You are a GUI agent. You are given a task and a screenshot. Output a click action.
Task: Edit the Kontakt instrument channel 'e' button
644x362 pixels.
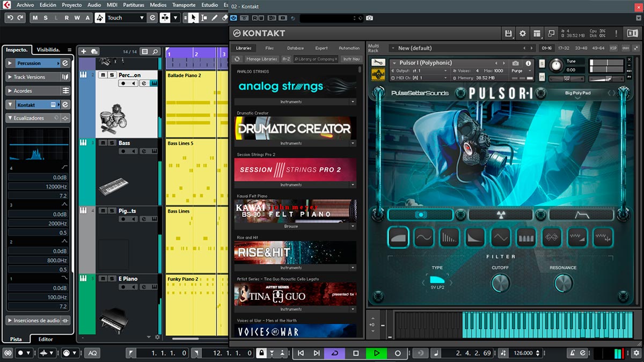pyautogui.click(x=65, y=105)
